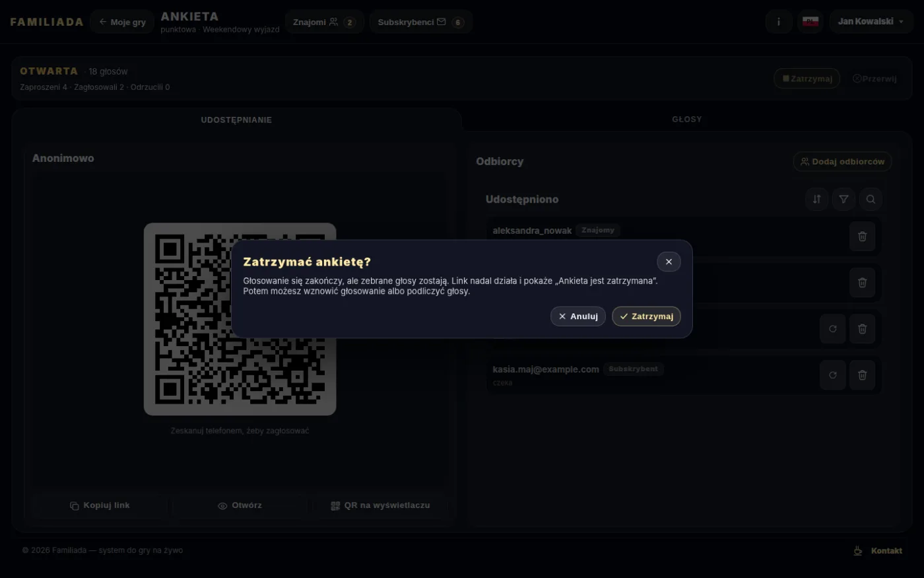
Task: Cancel via the Anuluj button
Action: click(x=578, y=316)
